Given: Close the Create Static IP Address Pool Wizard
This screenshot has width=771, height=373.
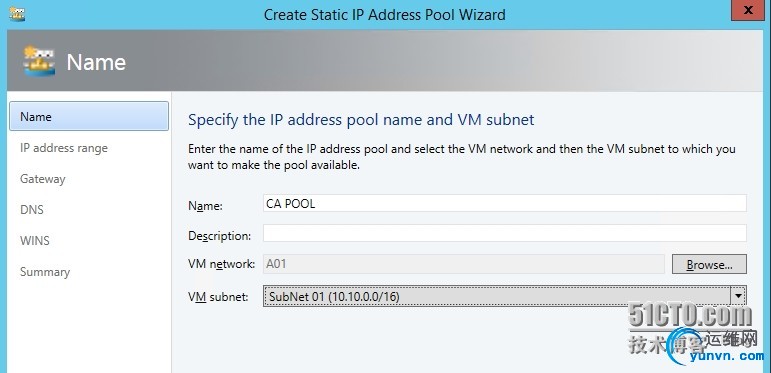Looking at the screenshot, I should (747, 10).
